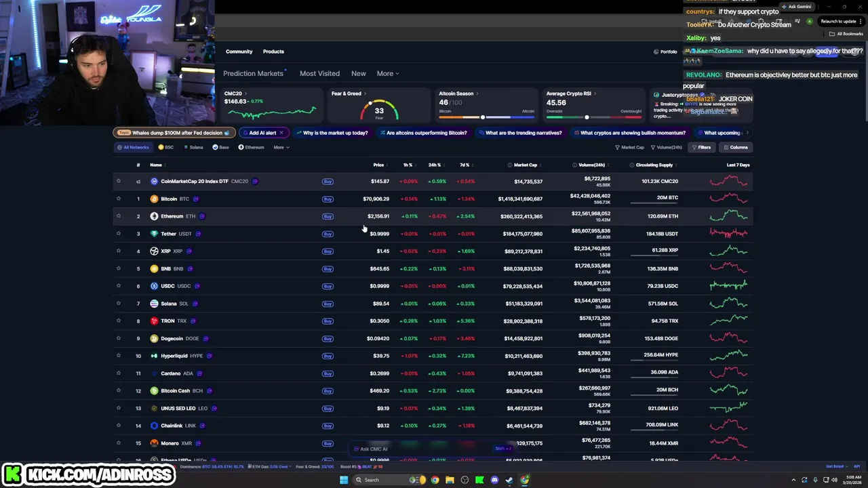Viewport: 868px width, 488px height.
Task: Open the Products menu
Action: pyautogui.click(x=273, y=52)
